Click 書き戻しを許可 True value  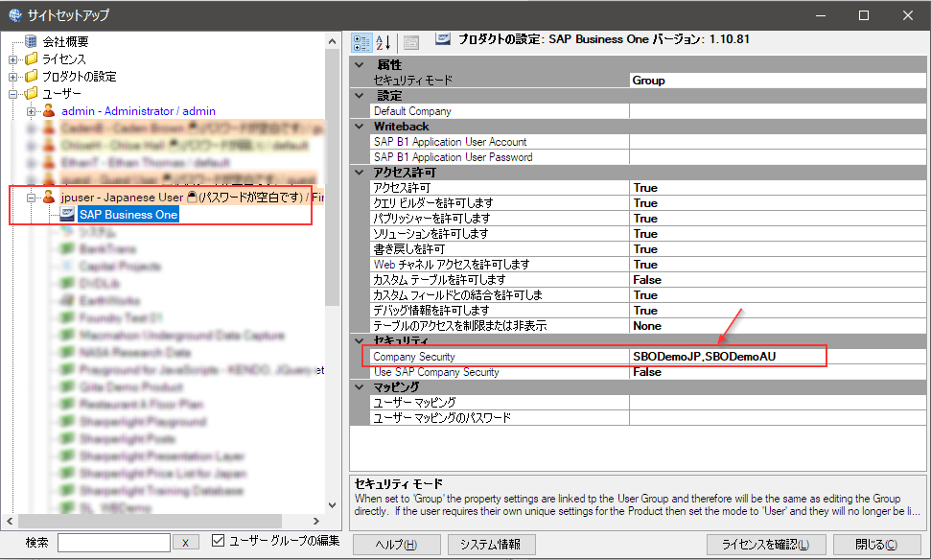click(778, 249)
